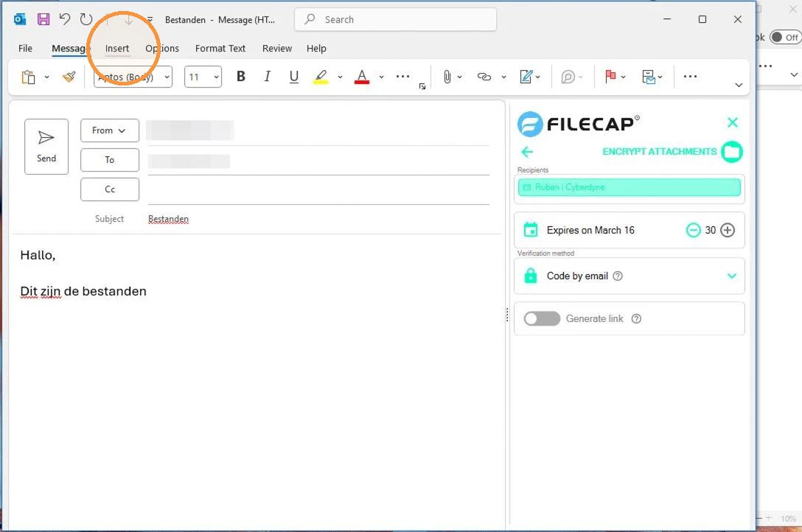The width and height of the screenshot is (802, 532).
Task: Attach a file with paperclip icon
Action: 447,77
